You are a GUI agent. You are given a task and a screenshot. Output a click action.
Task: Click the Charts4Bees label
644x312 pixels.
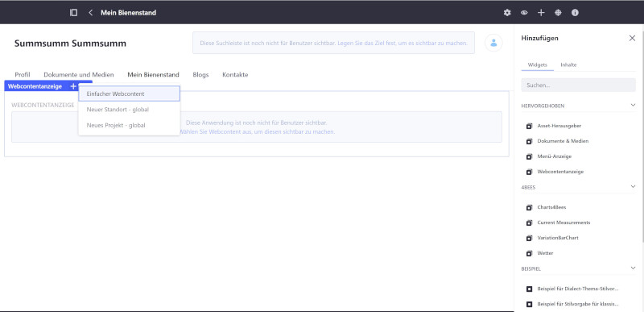(x=551, y=207)
